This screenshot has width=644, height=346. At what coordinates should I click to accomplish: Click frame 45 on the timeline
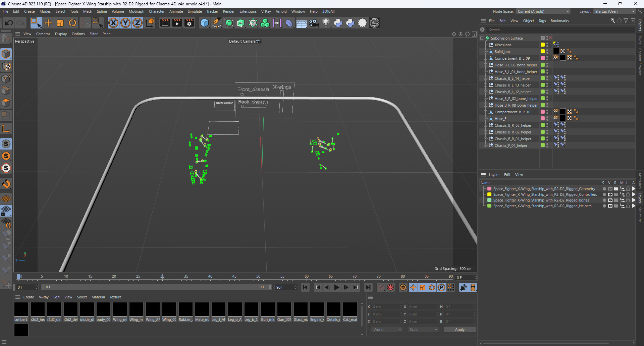click(x=234, y=277)
